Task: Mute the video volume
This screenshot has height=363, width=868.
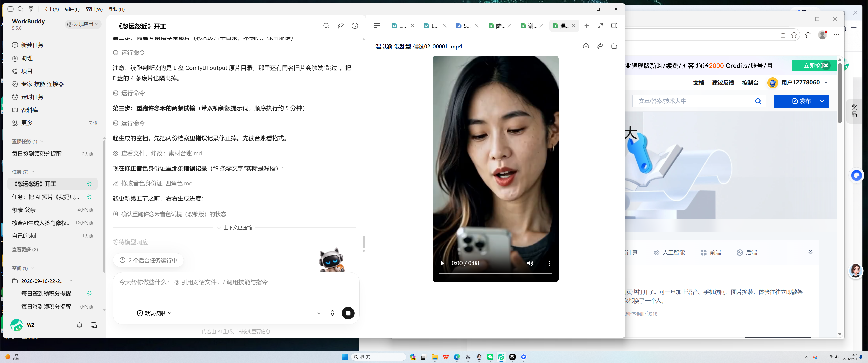Action: (530, 263)
